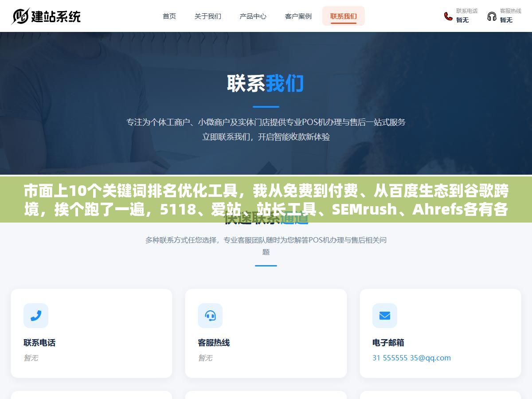
Task: Click the 多种联系方式任您选择 description text
Action: [x=266, y=246]
